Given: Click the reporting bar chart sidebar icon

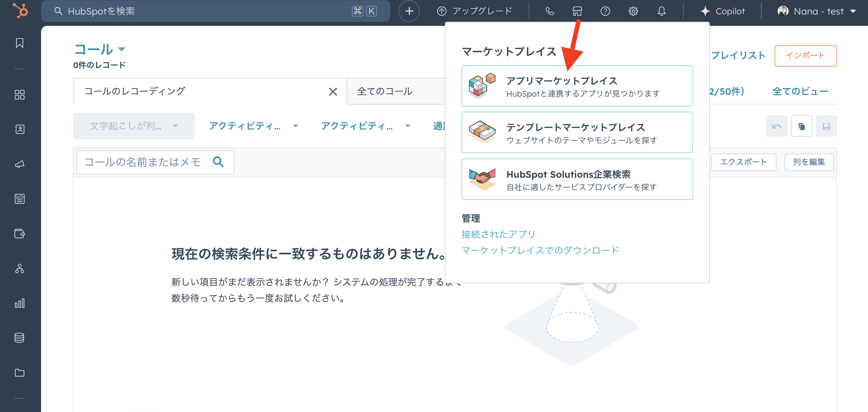Looking at the screenshot, I should coord(19,303).
